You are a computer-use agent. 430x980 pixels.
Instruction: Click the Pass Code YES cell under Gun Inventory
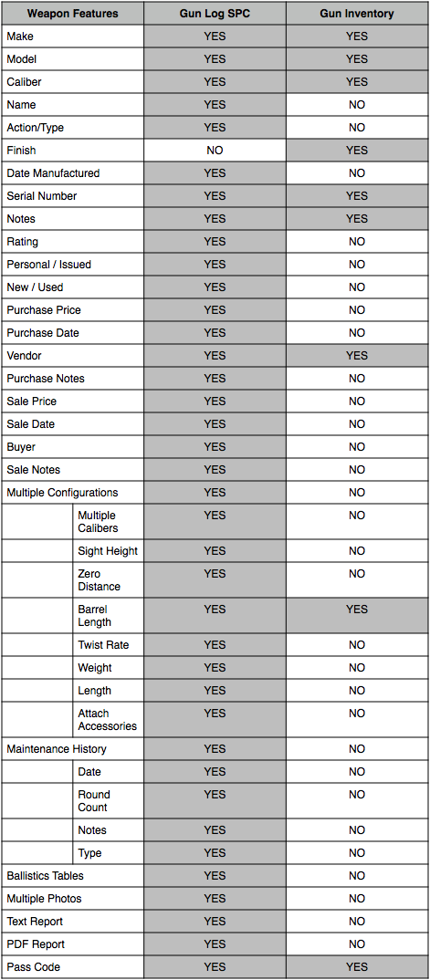tap(358, 967)
